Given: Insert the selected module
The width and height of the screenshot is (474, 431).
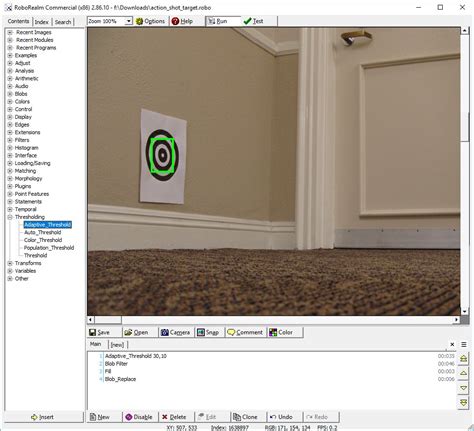Looking at the screenshot, I should click(43, 417).
